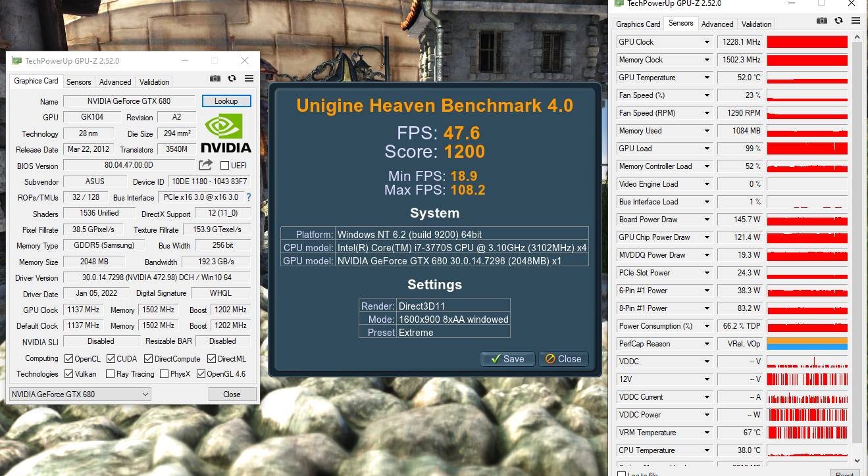Open Sensors tab in GPU-Z Graphics Card window
Screen dimensions: 868x476
coord(79,82)
